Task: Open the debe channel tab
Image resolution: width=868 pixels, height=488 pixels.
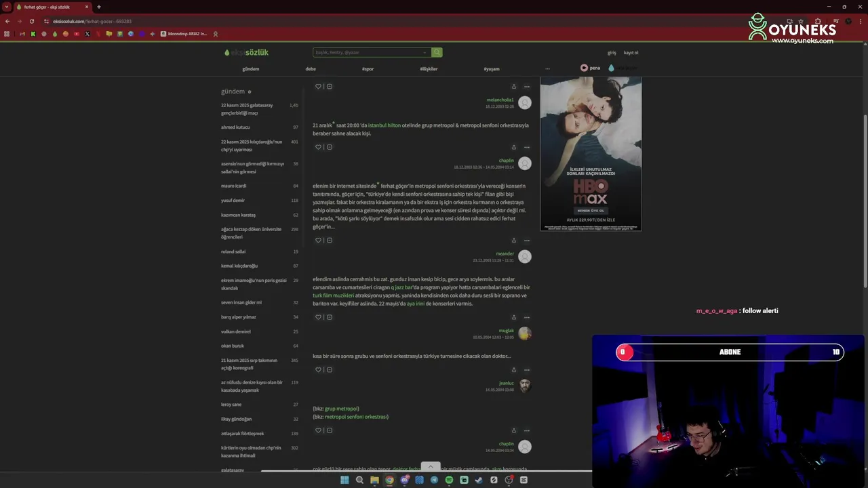Action: [x=311, y=68]
